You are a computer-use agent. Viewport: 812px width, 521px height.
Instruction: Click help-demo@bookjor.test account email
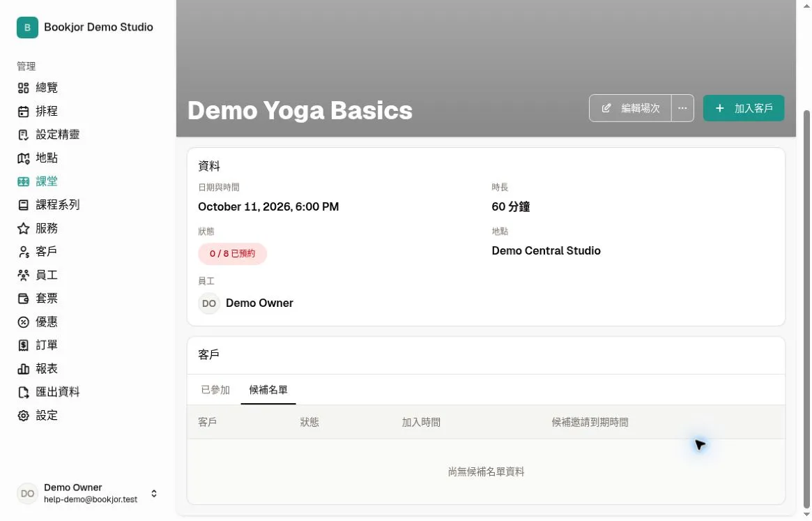(91, 500)
